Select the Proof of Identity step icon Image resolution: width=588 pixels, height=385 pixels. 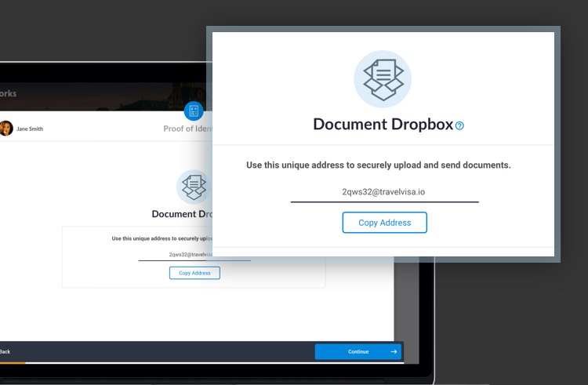tap(194, 111)
